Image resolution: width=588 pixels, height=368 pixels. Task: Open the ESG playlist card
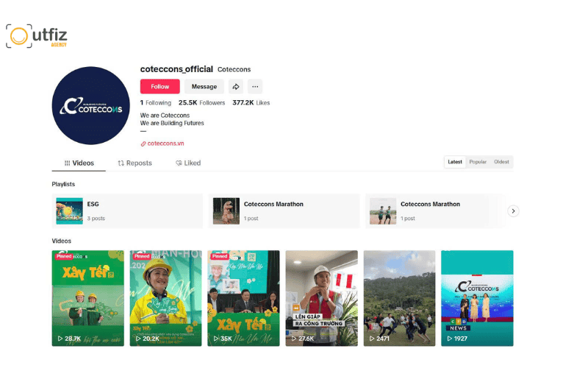tap(127, 211)
